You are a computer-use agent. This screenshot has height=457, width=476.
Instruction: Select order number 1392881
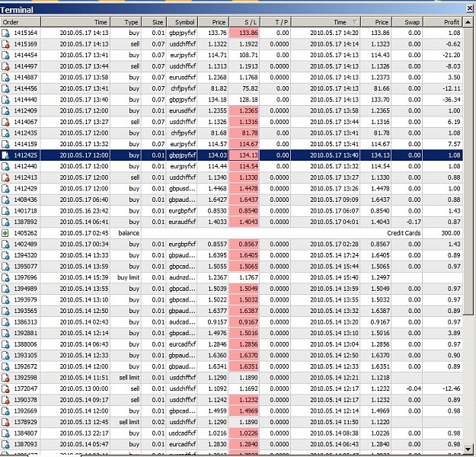(25, 333)
